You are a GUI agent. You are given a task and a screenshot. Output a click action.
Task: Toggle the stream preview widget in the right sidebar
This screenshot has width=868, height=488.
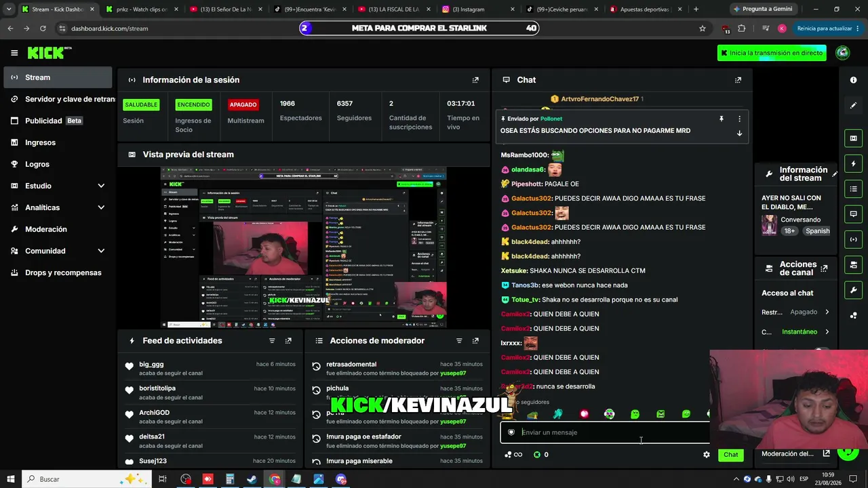[x=854, y=138]
